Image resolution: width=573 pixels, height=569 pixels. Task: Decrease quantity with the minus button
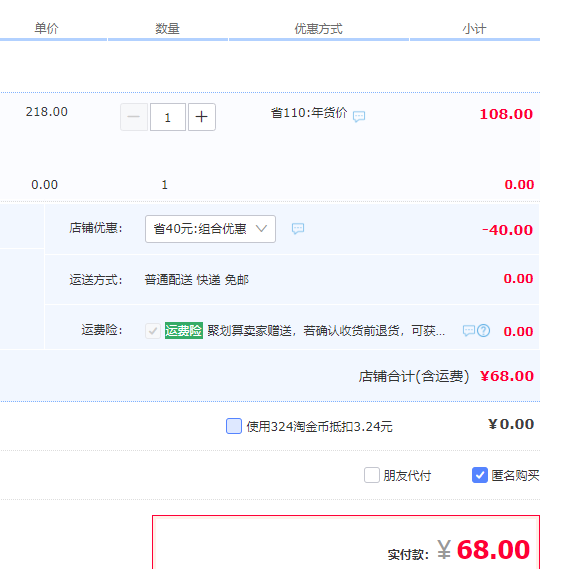coord(134,117)
